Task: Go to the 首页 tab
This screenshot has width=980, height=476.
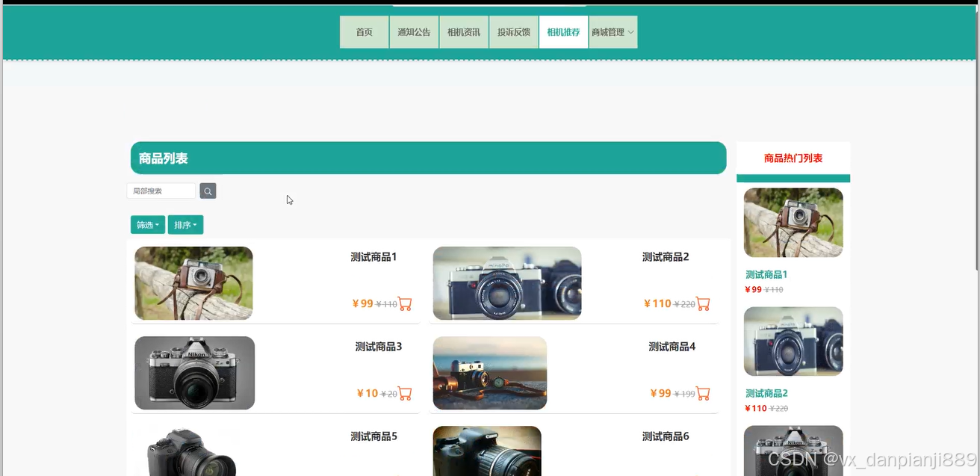Action: point(364,32)
